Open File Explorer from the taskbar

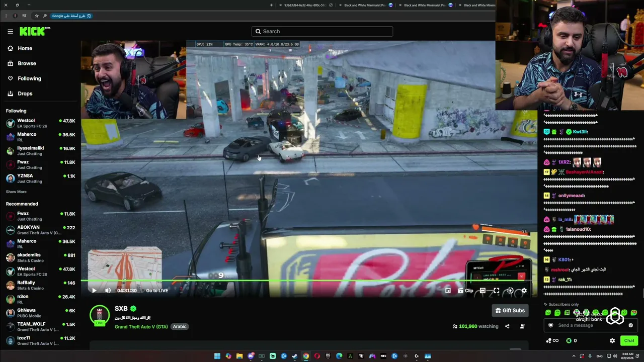click(x=239, y=356)
